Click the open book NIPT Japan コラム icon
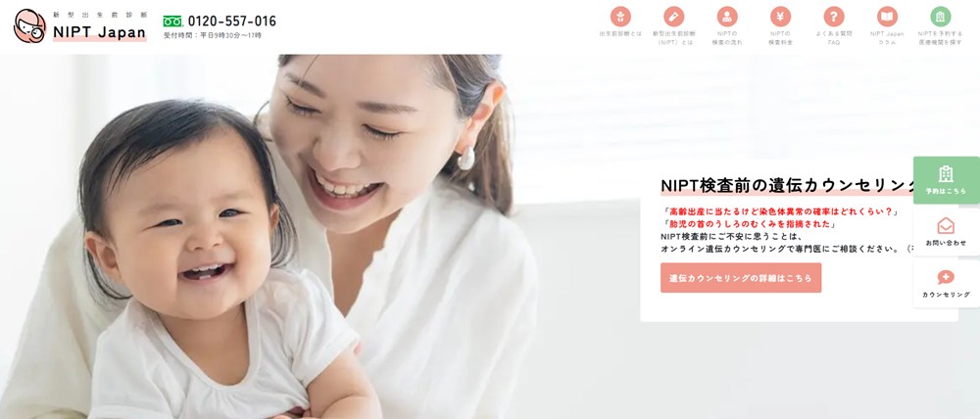The height and width of the screenshot is (419, 980). coord(887,17)
